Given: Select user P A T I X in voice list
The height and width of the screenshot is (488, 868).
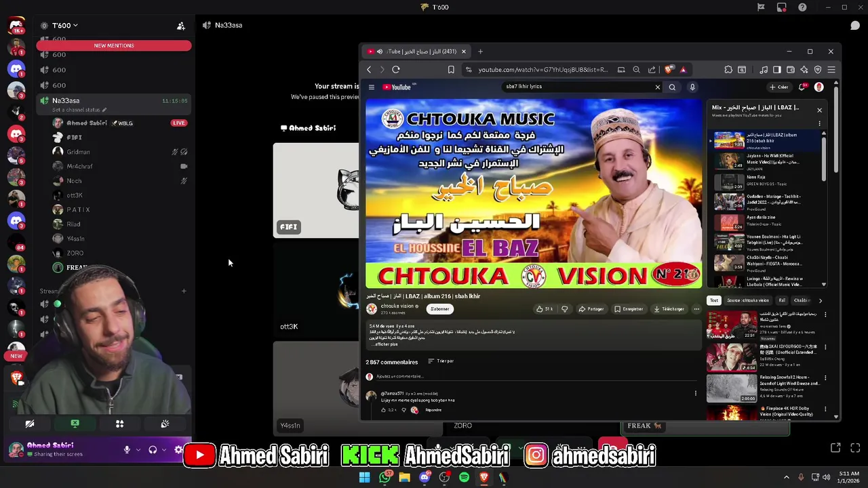Looking at the screenshot, I should point(78,209).
